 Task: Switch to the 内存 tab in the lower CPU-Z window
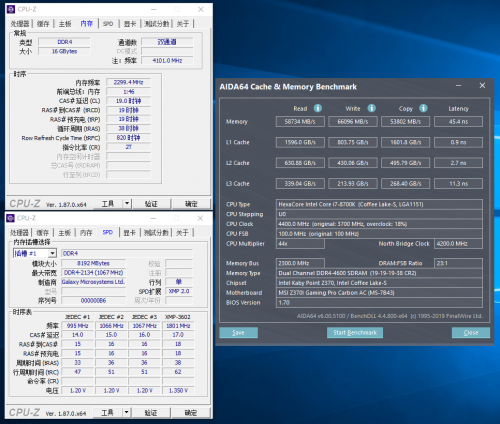(86, 233)
